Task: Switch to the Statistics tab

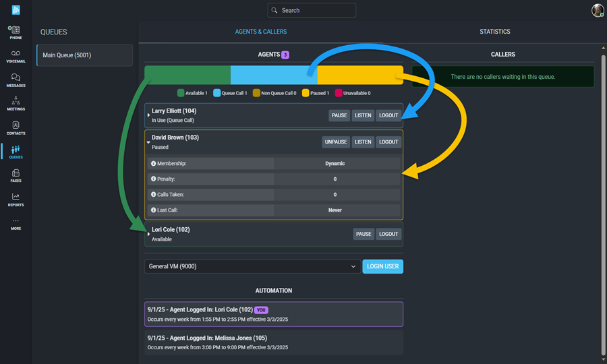Action: click(x=494, y=32)
